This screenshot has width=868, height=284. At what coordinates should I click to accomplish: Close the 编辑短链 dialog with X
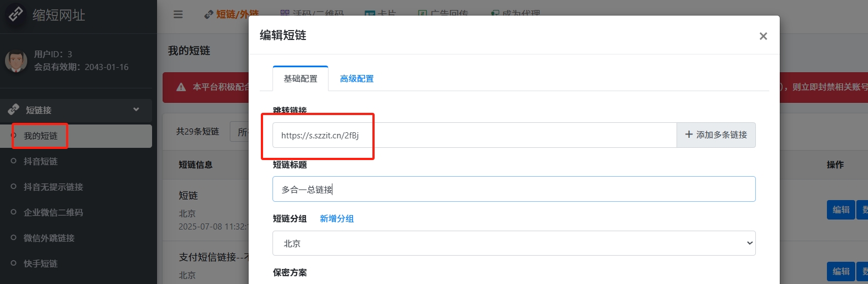click(x=763, y=36)
